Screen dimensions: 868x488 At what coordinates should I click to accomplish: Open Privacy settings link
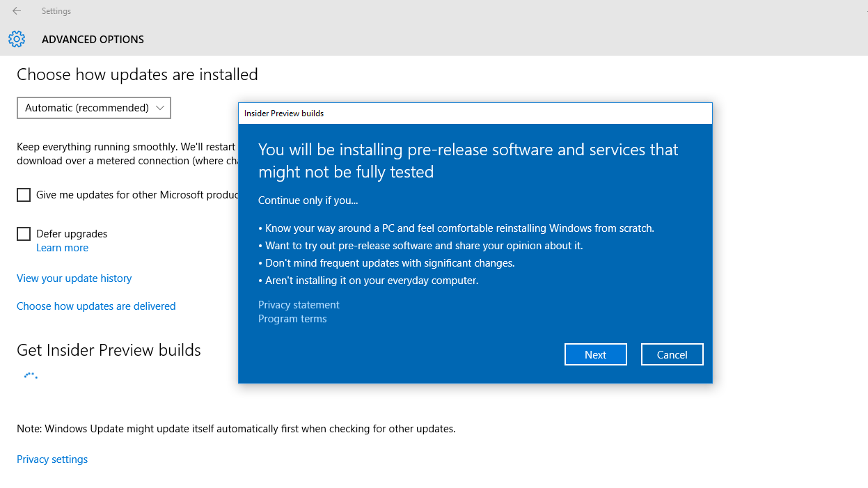52,459
